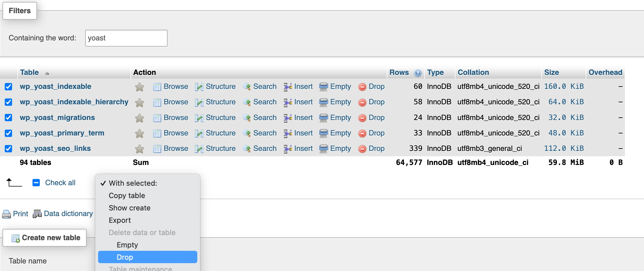Search within the wp_yoast_seo_links table
The width and height of the screenshot is (644, 271).
[265, 148]
